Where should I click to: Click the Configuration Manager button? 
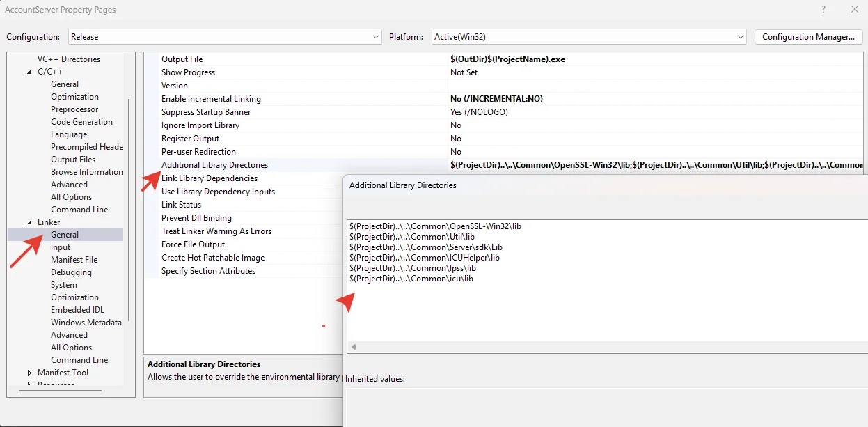tap(808, 37)
